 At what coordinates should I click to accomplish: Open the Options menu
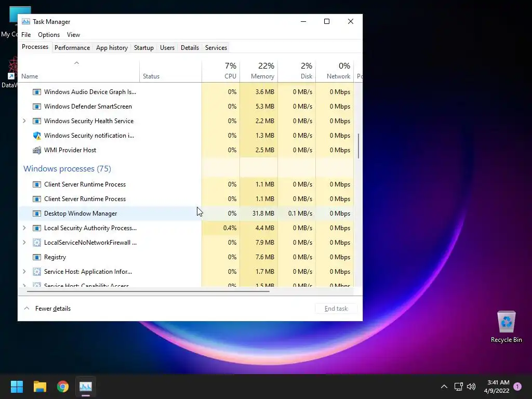[x=49, y=35]
